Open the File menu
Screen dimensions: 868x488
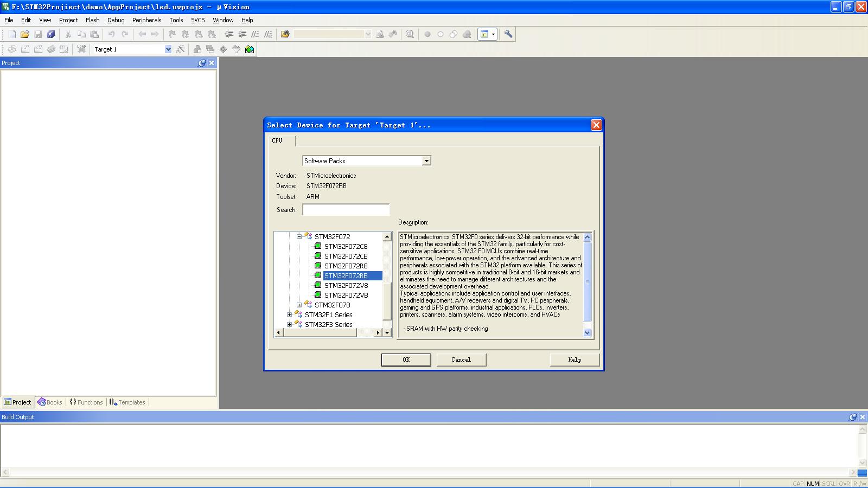9,20
